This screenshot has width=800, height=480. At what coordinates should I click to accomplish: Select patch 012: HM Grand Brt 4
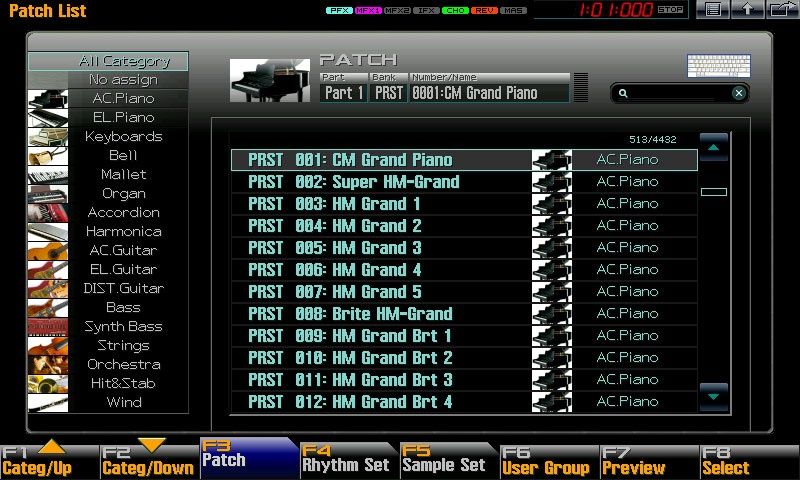pos(464,401)
